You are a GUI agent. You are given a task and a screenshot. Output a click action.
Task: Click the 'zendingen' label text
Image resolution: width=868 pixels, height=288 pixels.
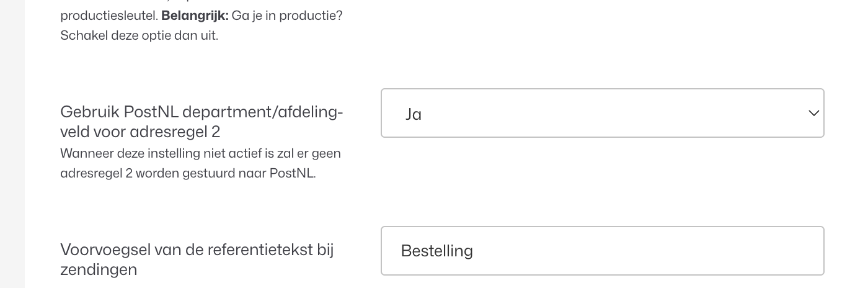pyautogui.click(x=99, y=269)
